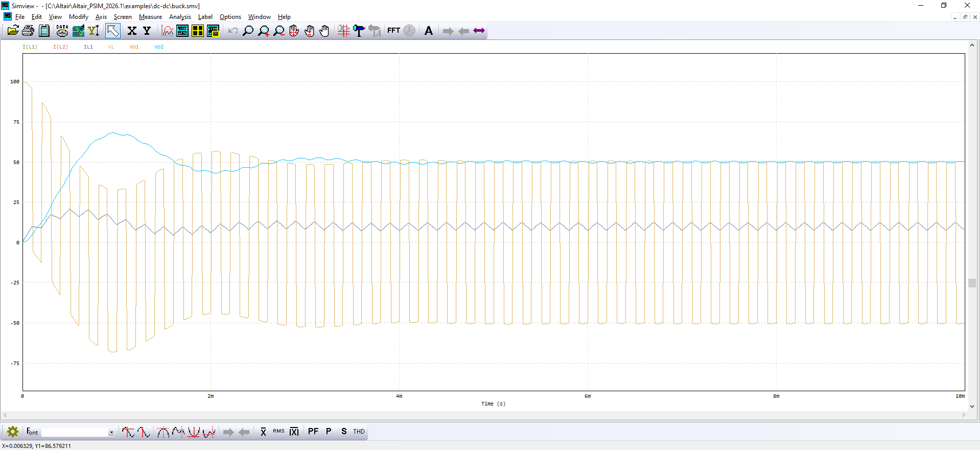The image size is (980, 450).
Task: Click the plain magnifier zoom icon
Action: pos(248,31)
